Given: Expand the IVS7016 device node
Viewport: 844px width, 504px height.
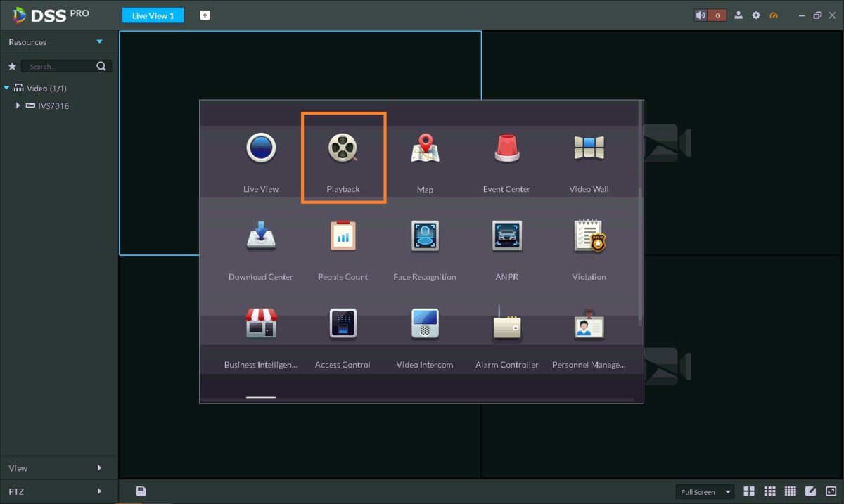Looking at the screenshot, I should tap(18, 106).
